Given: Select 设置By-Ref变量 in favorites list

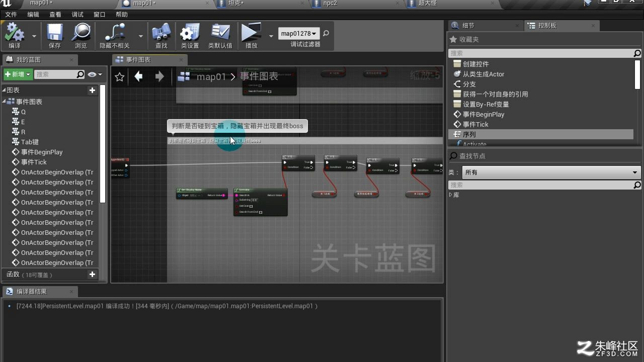Looking at the screenshot, I should click(541, 104).
